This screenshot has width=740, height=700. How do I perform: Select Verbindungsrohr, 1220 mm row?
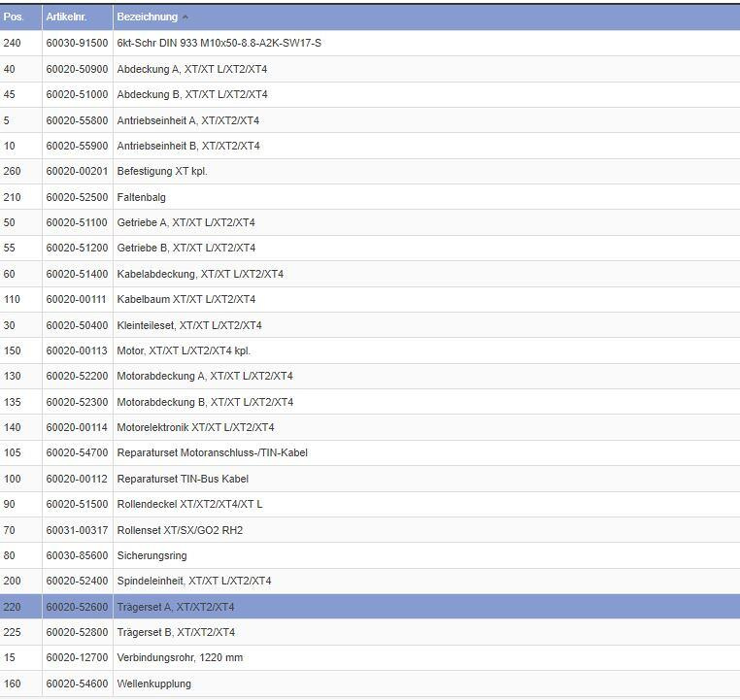(180, 658)
